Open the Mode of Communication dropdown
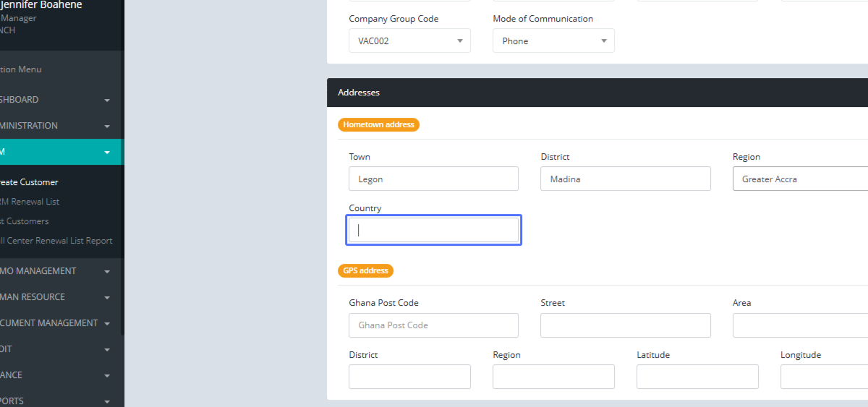This screenshot has width=868, height=407. click(553, 41)
